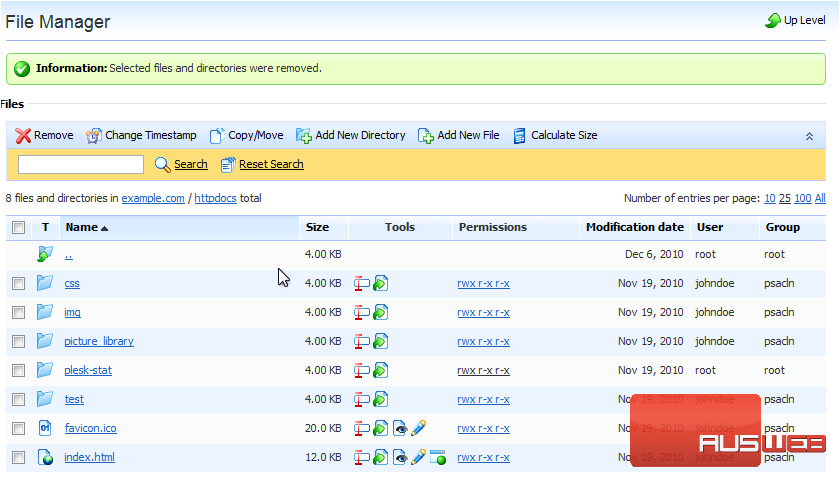Click the favicon.ico file link

pyautogui.click(x=91, y=428)
